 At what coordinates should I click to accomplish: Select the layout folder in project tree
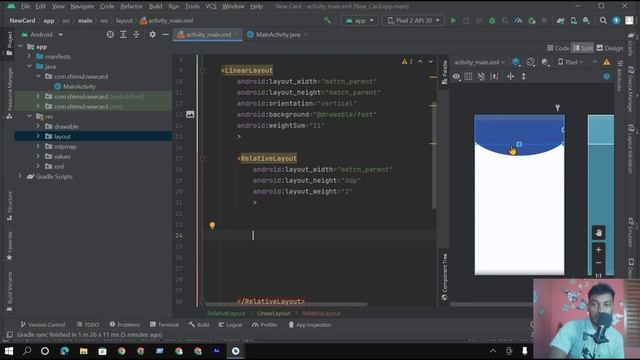[x=93, y=136]
